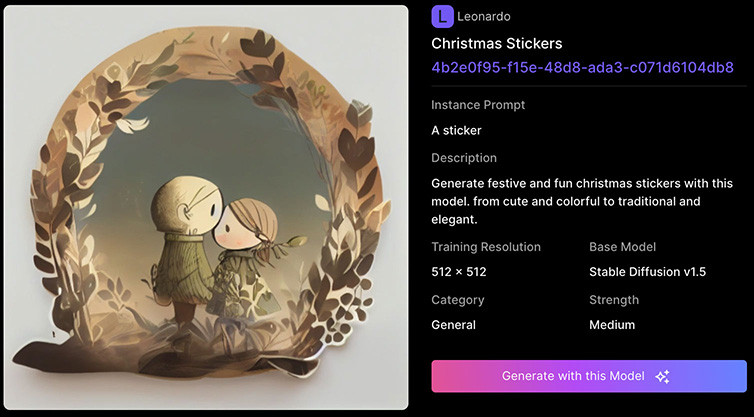The image size is (754, 417).
Task: Click the Base Model label
Action: [x=622, y=247]
